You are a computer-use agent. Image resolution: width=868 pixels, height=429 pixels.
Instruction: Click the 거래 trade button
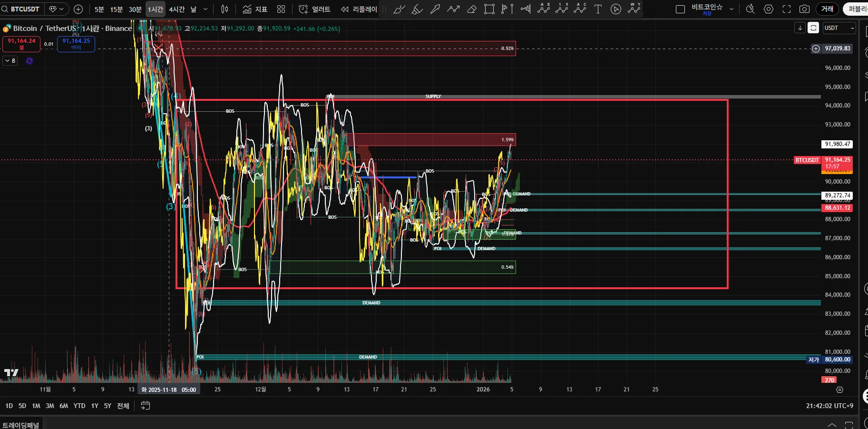pos(827,9)
